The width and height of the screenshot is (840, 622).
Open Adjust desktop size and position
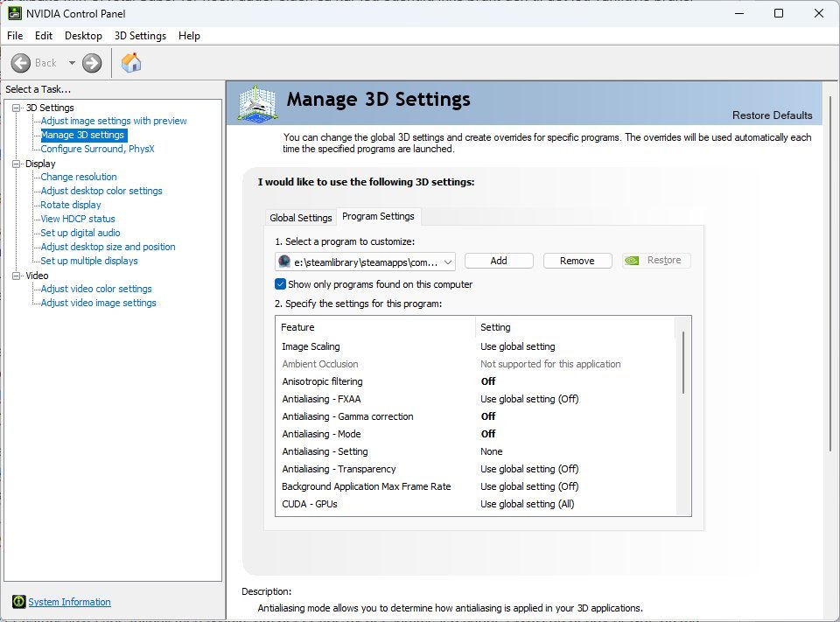pyautogui.click(x=108, y=247)
